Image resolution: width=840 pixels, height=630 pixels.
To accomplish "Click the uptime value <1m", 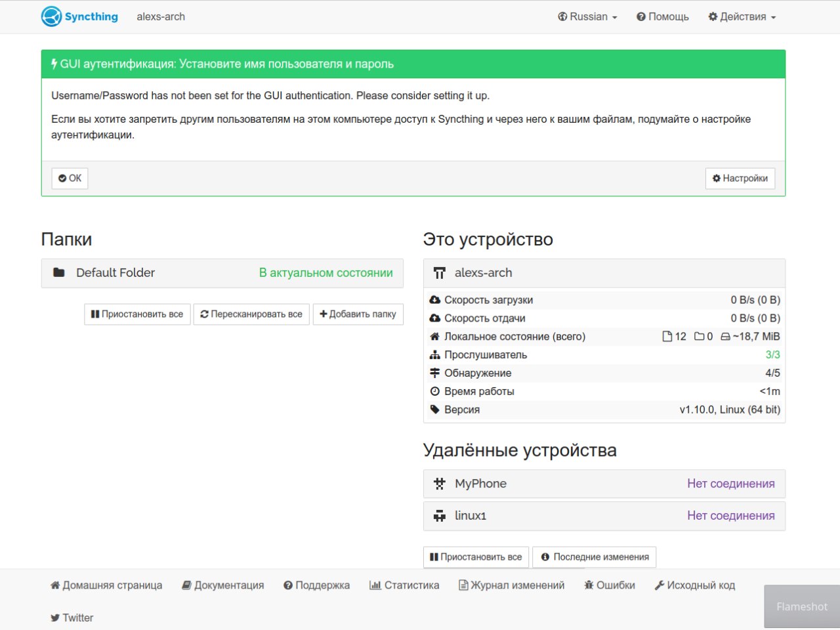I will click(770, 392).
